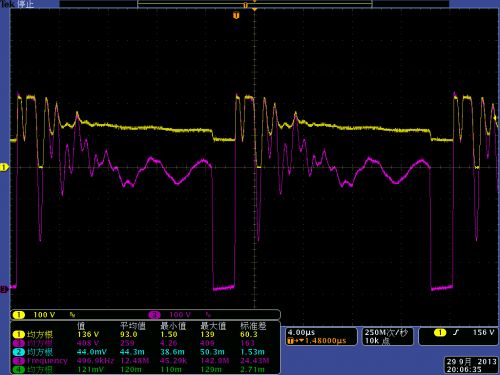Click the record view bar at top
The width and height of the screenshot is (500, 375).
(x=255, y=4)
